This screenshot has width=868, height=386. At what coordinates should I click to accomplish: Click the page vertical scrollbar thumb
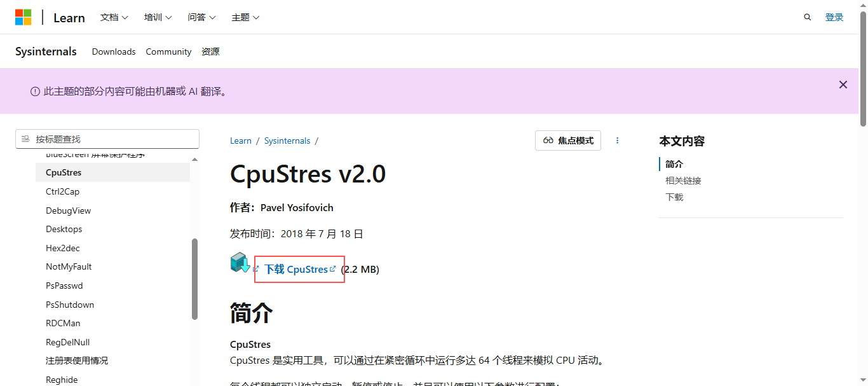click(x=863, y=69)
